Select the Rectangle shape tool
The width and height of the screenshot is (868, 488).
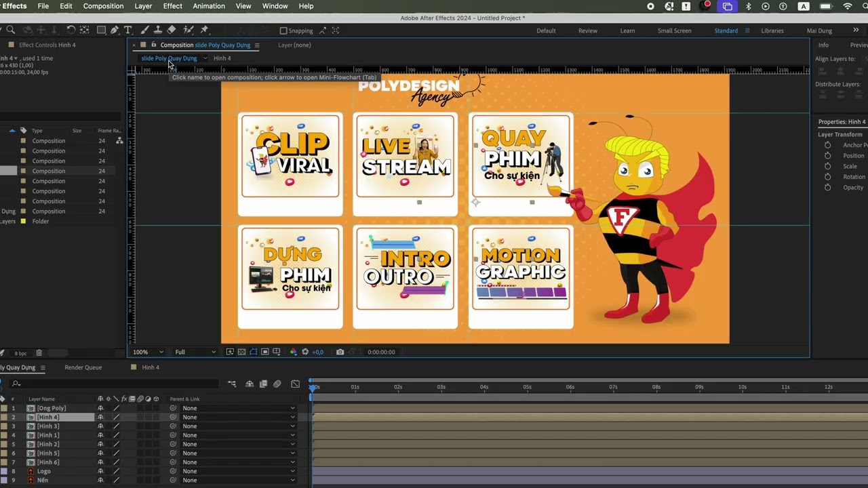[101, 30]
